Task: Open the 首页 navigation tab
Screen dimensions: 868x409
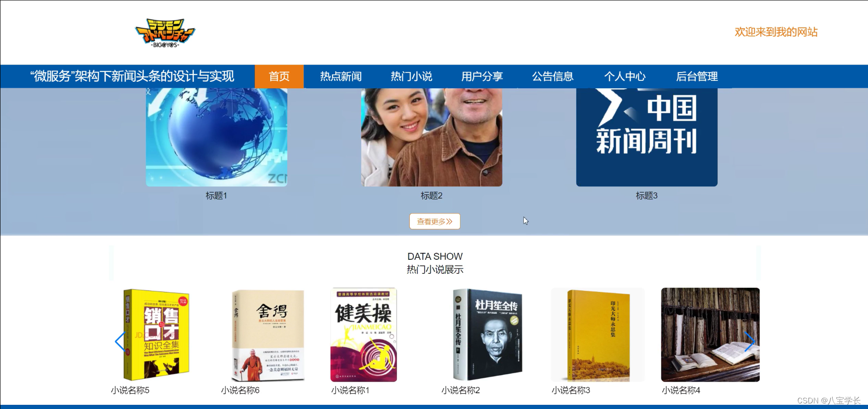Action: click(x=279, y=76)
